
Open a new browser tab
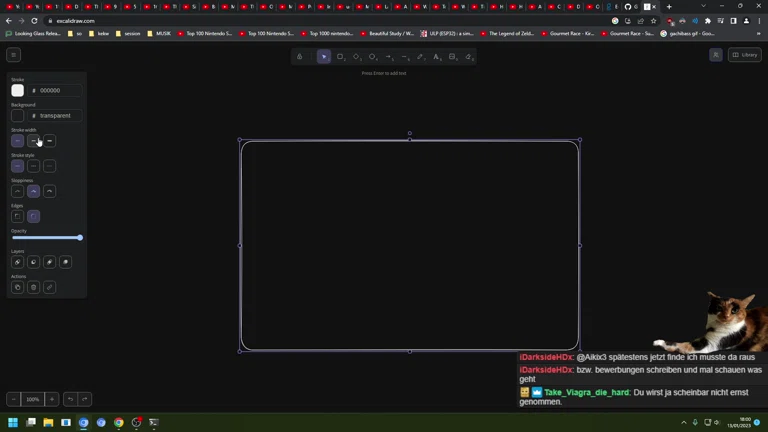(669, 6)
